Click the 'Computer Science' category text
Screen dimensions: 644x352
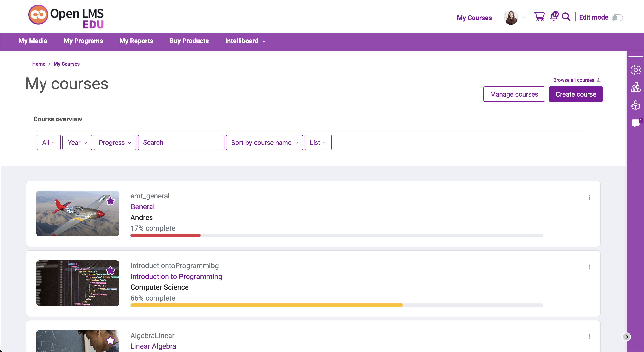coord(160,287)
